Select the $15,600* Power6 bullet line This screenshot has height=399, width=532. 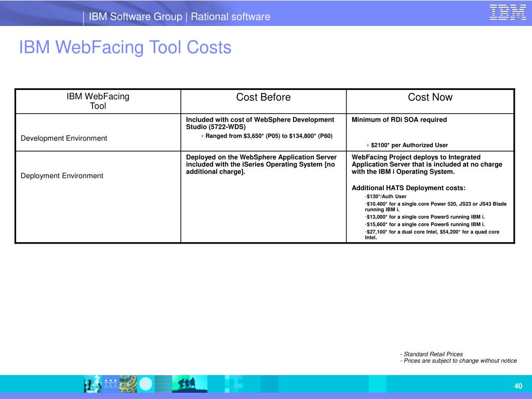point(425,224)
